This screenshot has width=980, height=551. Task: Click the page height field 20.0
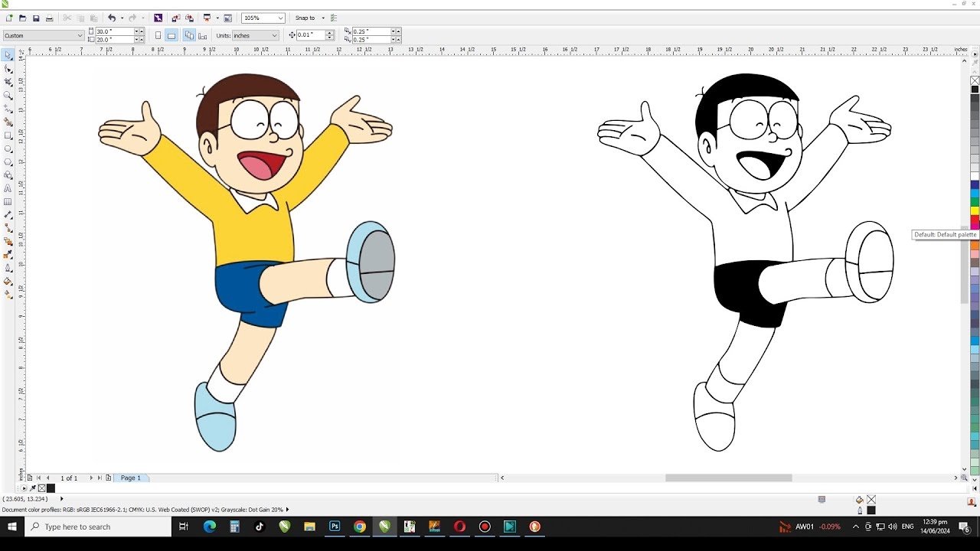point(114,39)
